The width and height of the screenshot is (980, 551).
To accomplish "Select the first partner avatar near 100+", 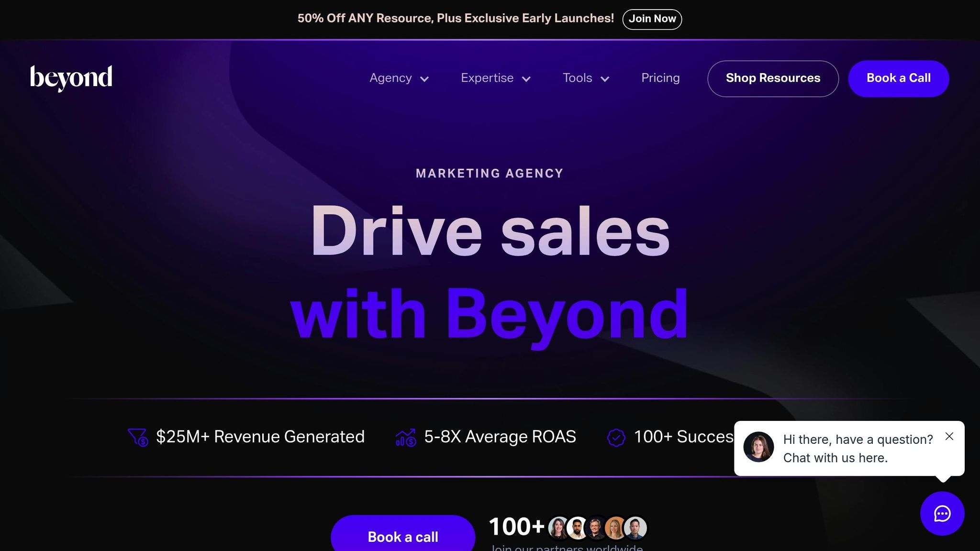I will (x=558, y=527).
